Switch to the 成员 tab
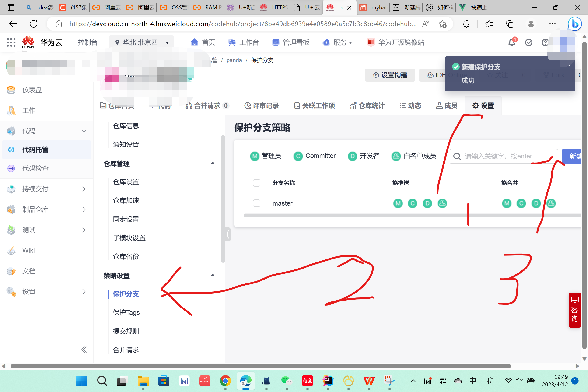 [447, 106]
